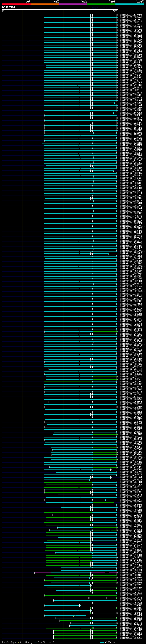The height and width of the screenshot is (644, 146).
Task: Select label UniRef100_Q6BX94
Action: [x=131, y=505]
